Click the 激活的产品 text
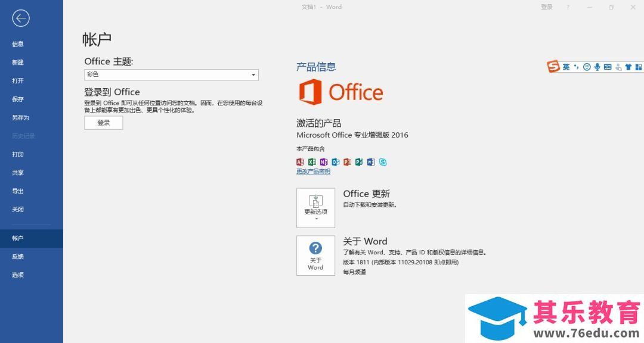 [318, 123]
